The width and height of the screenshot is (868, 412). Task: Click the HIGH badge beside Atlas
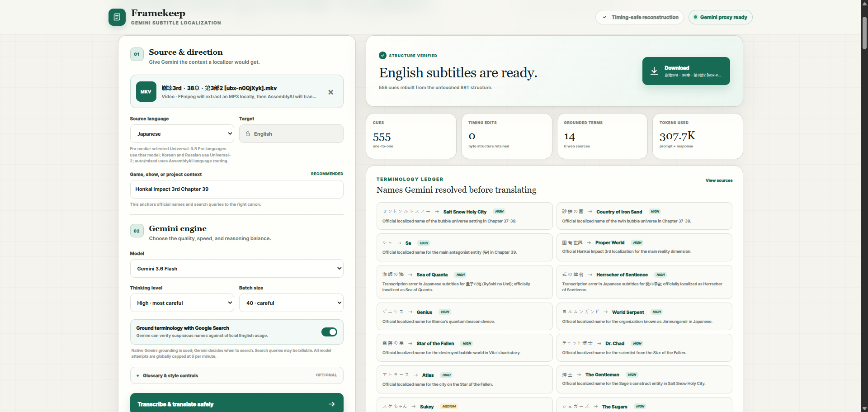447,375
